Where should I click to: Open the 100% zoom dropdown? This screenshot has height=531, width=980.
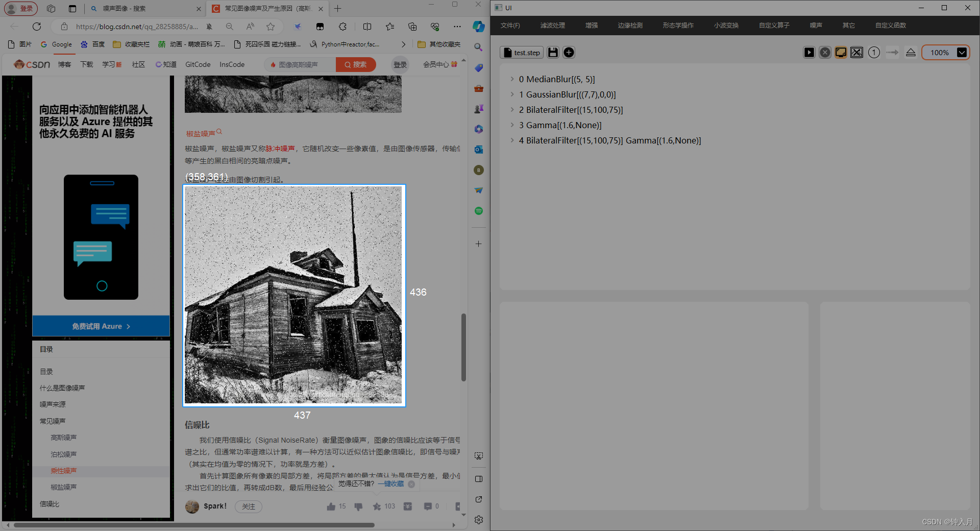(962, 53)
